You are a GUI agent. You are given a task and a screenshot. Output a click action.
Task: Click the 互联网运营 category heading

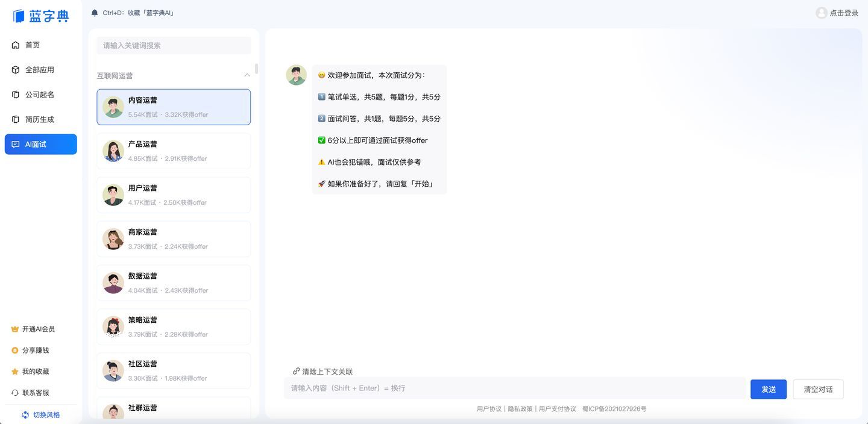[115, 76]
